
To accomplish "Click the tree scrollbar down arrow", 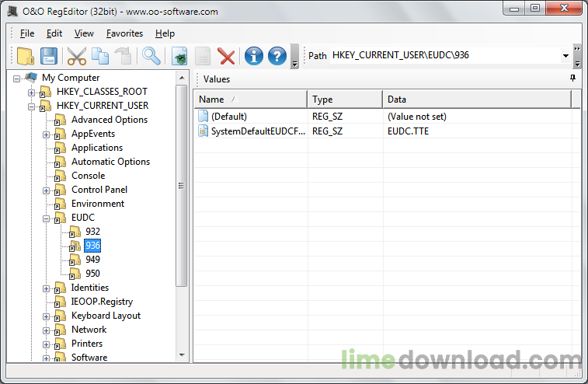I will pos(182,354).
